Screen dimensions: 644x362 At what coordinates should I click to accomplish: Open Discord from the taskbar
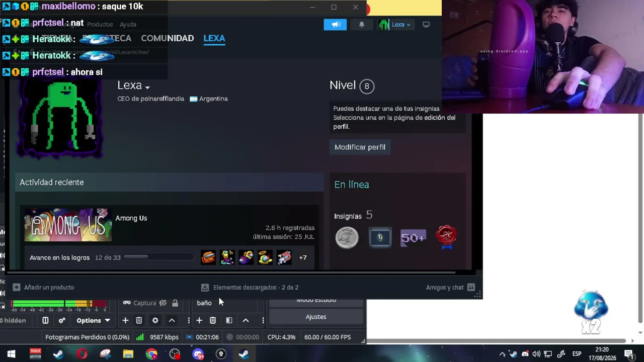[x=198, y=354]
